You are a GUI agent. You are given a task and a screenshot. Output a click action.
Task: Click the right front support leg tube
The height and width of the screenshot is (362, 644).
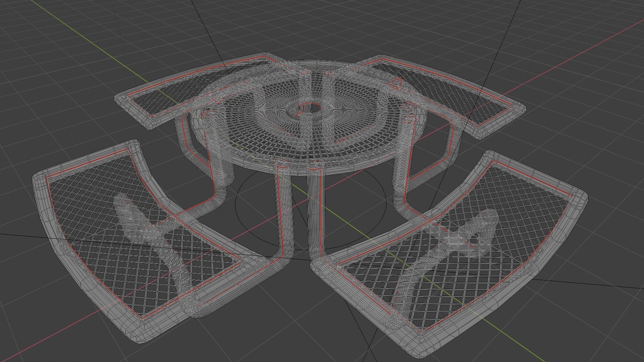click(317, 211)
